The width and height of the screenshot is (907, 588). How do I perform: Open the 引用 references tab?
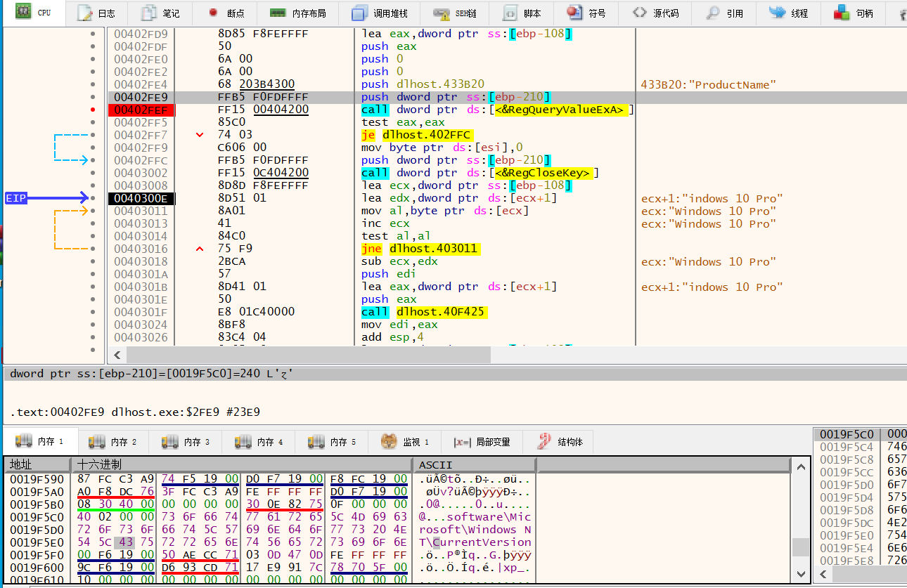tap(725, 13)
